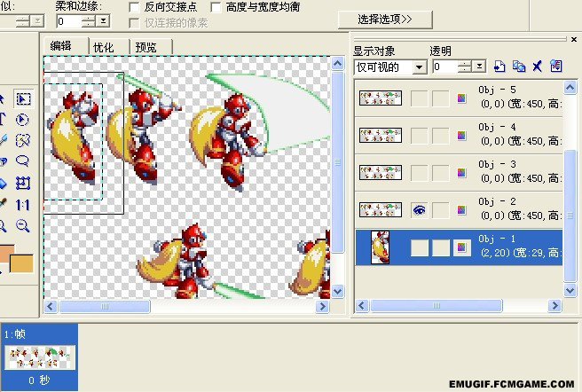This screenshot has width=582, height=392.
Task: Click object list scrollbar down arrow
Action: tap(570, 290)
